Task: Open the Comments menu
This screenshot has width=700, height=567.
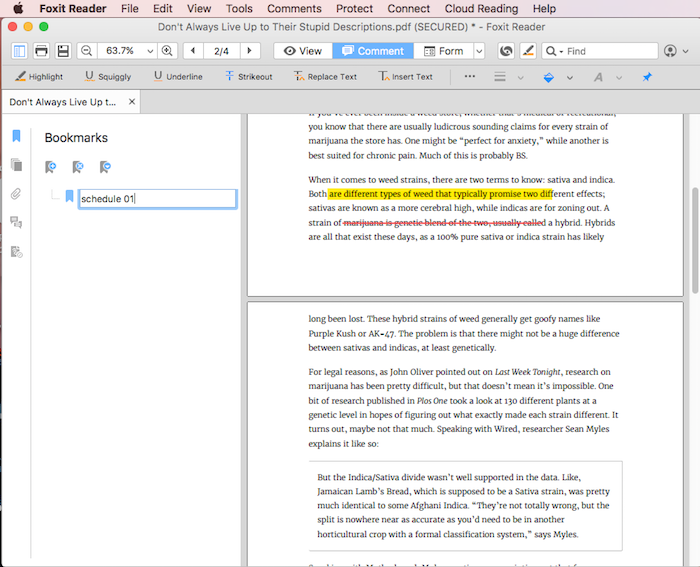Action: 294,8
